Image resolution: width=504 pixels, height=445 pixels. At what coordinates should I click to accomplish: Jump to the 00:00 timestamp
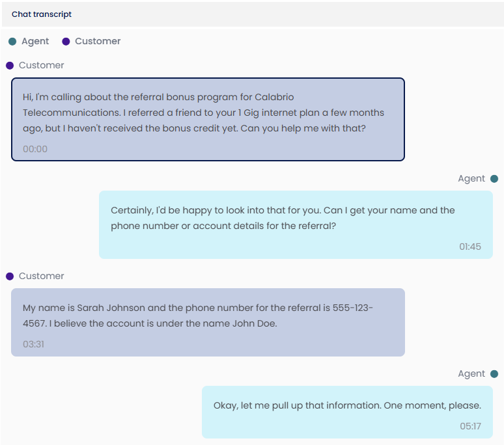click(x=35, y=149)
